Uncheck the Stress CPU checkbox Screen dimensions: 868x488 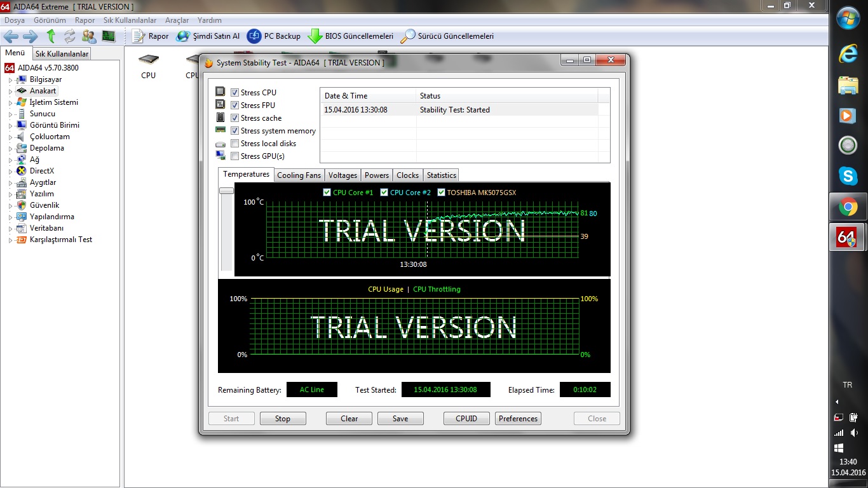pos(235,93)
